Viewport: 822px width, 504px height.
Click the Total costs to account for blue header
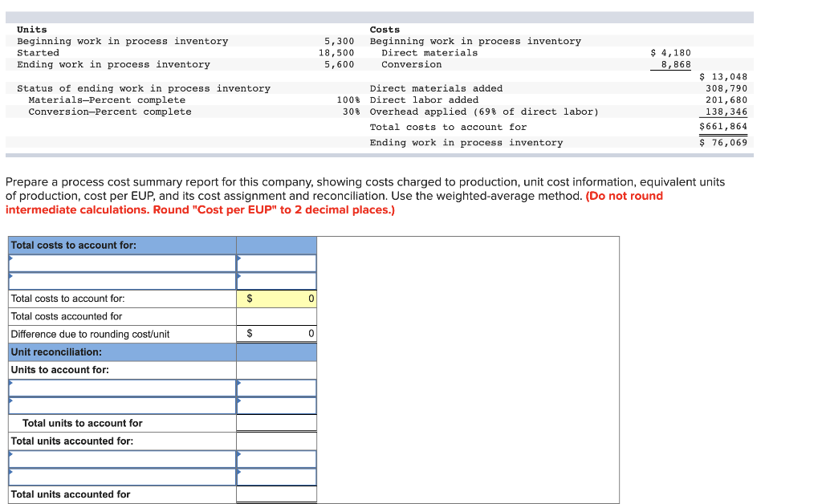pos(120,245)
